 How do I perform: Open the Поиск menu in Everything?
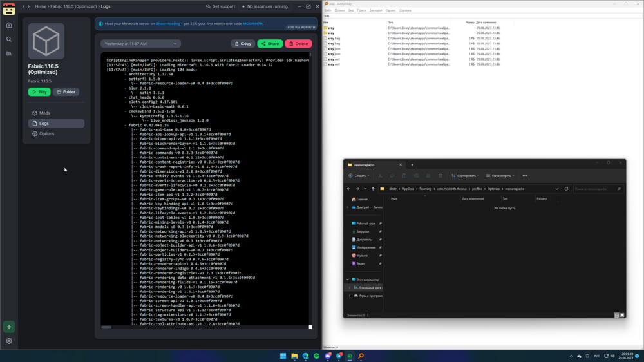pyautogui.click(x=361, y=10)
